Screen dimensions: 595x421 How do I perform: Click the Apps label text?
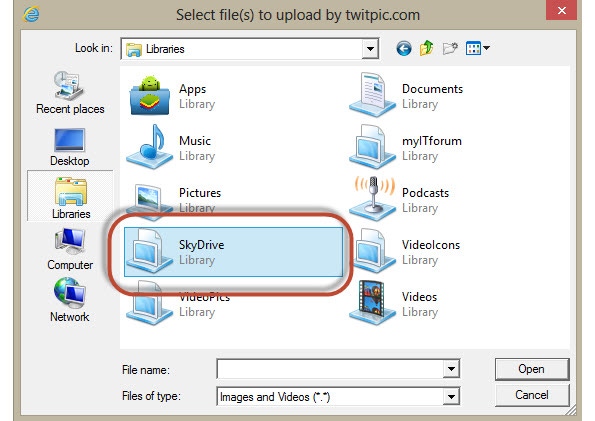[192, 89]
